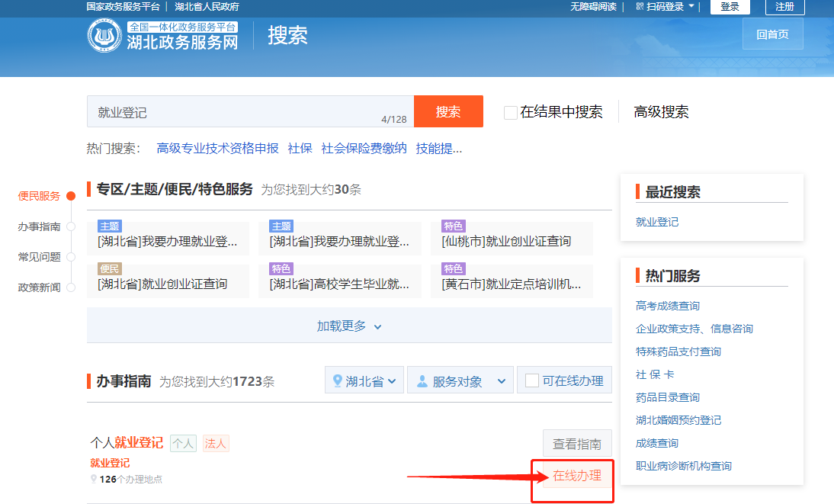Check the 可在线办理 filter checkbox

pos(532,380)
